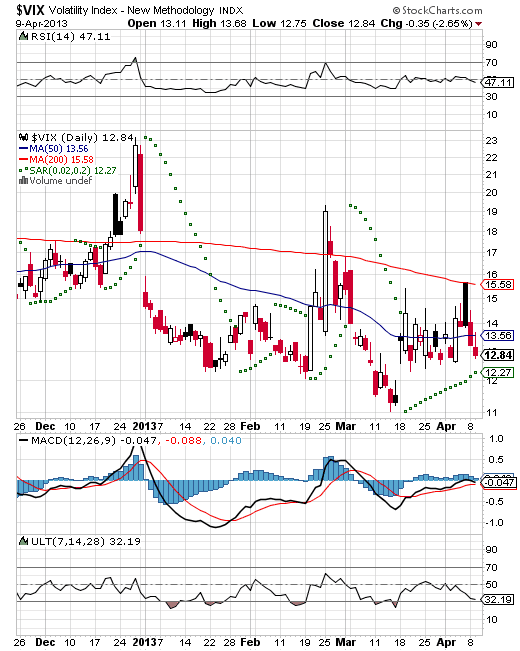Click the 17 label on the price axis
520x651 pixels.
click(x=491, y=252)
